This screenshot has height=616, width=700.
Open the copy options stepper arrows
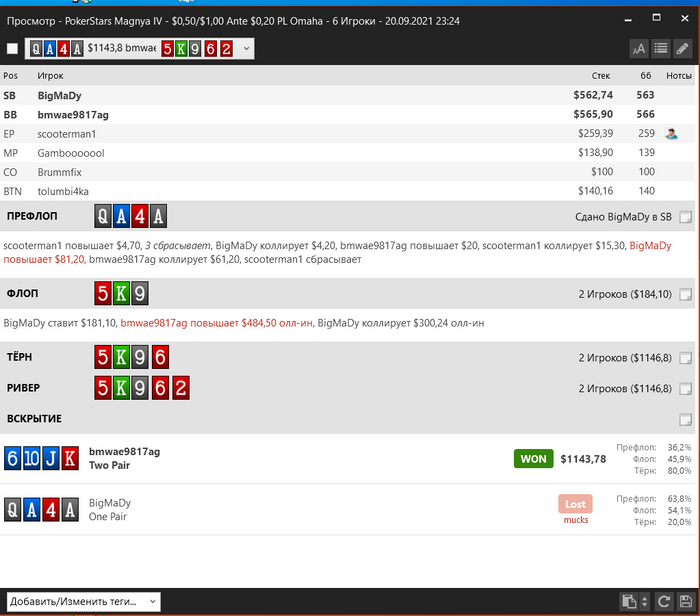tap(644, 601)
